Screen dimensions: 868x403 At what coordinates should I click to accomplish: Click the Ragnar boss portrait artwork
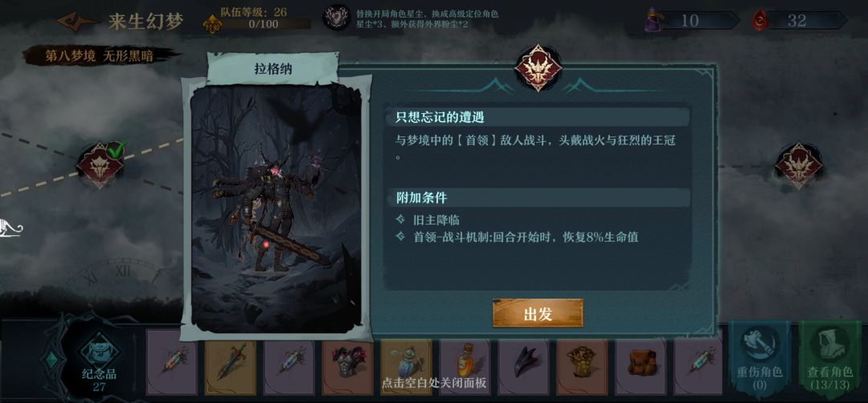click(x=276, y=209)
